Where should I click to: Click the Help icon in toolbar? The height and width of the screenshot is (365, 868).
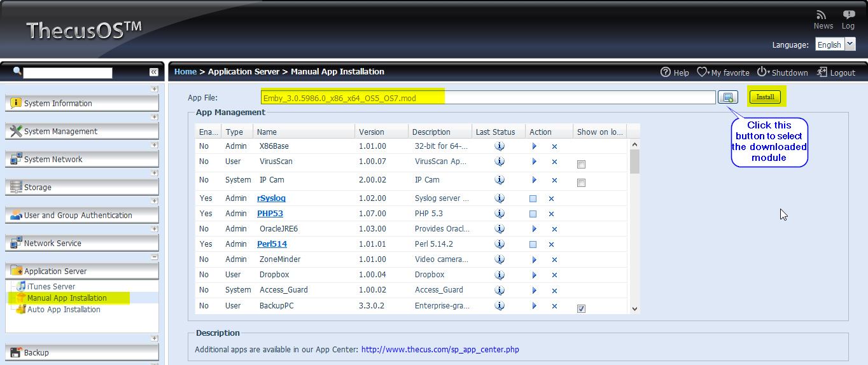(x=666, y=72)
